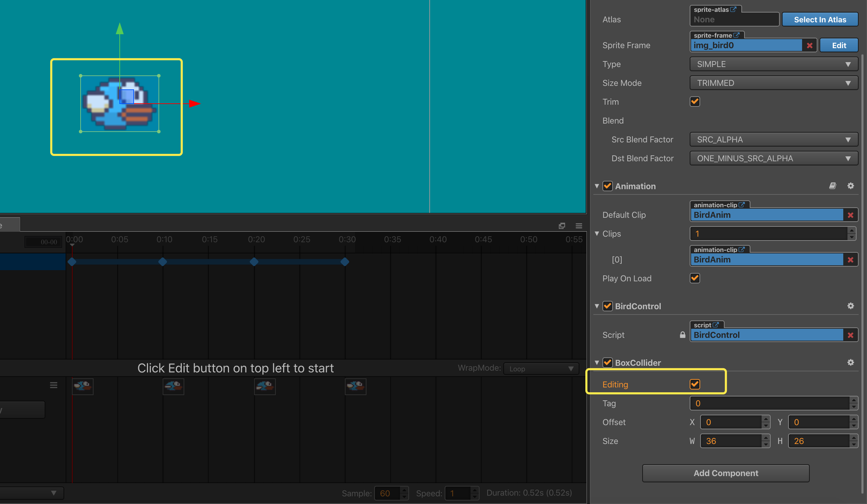Screen dimensions: 867x504
Task: Collapse the BoxCollider component section
Action: point(597,363)
